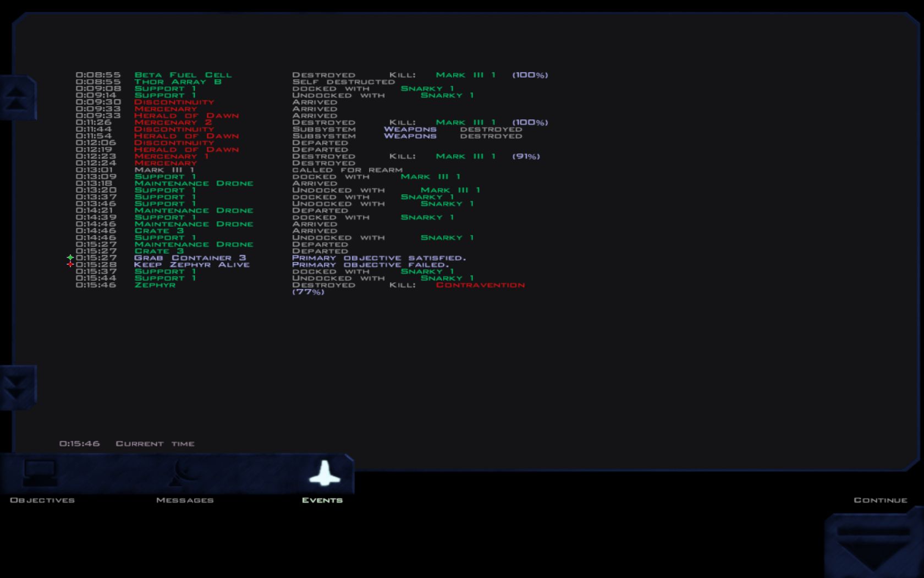Click the Continue button
Image resolution: width=924 pixels, height=578 pixels.
(x=881, y=500)
